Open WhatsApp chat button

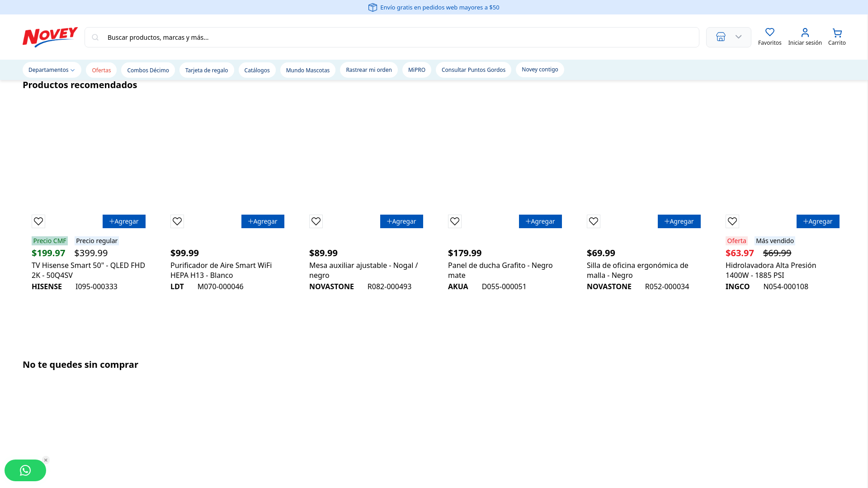(25, 470)
